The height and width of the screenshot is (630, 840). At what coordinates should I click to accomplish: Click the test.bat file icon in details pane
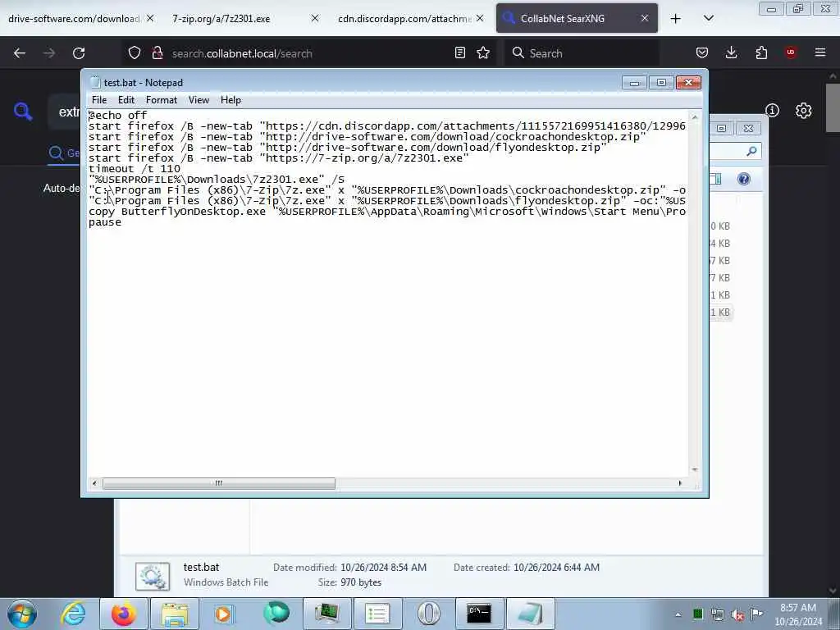click(x=153, y=576)
